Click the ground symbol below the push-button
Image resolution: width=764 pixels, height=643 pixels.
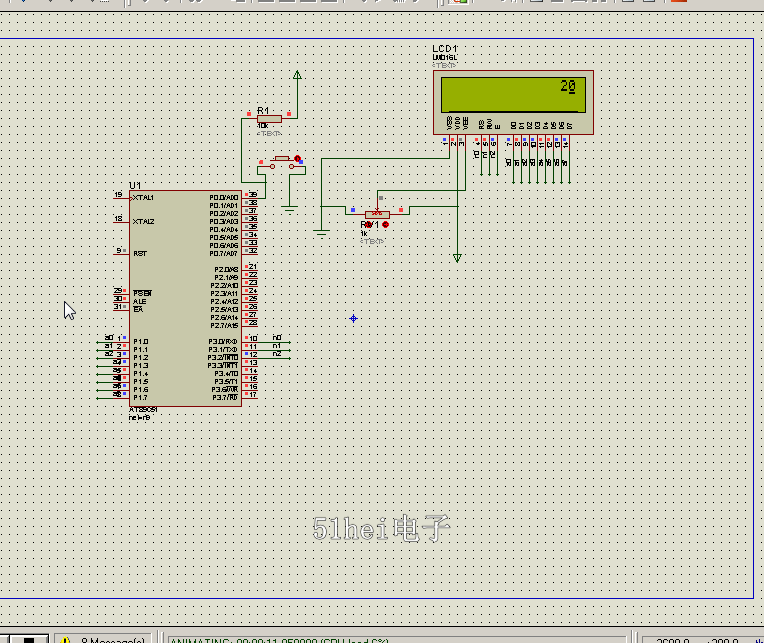point(289,210)
